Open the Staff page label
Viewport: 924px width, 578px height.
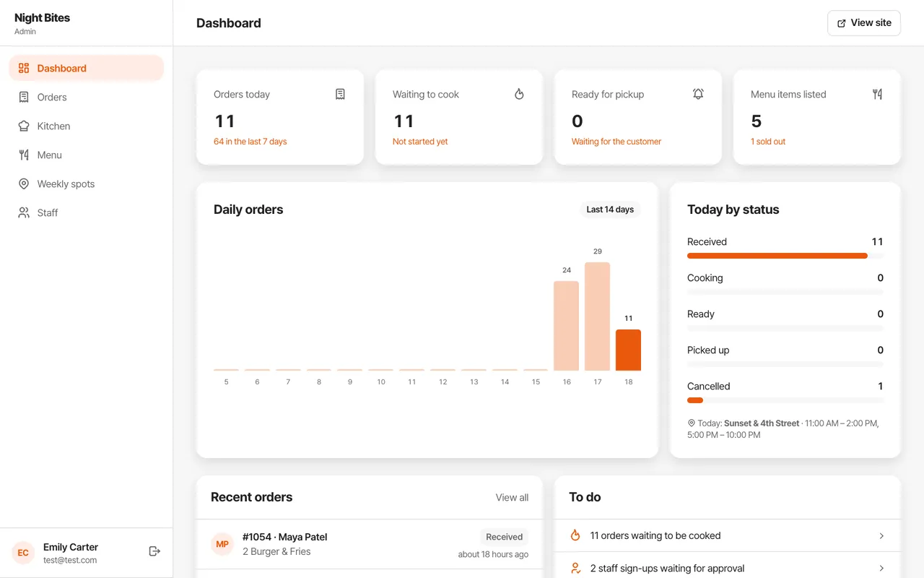48,212
